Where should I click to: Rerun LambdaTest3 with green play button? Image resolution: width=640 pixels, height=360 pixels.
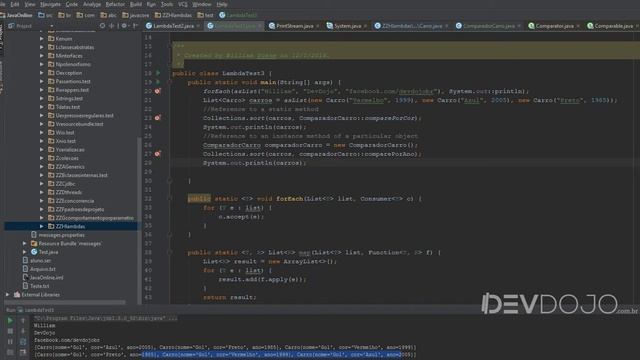10,321
